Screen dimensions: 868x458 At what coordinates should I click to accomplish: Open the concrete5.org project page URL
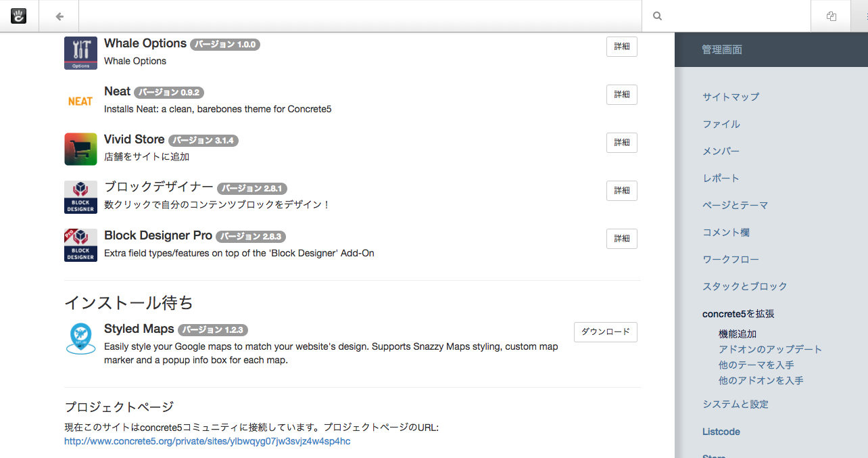[208, 442]
